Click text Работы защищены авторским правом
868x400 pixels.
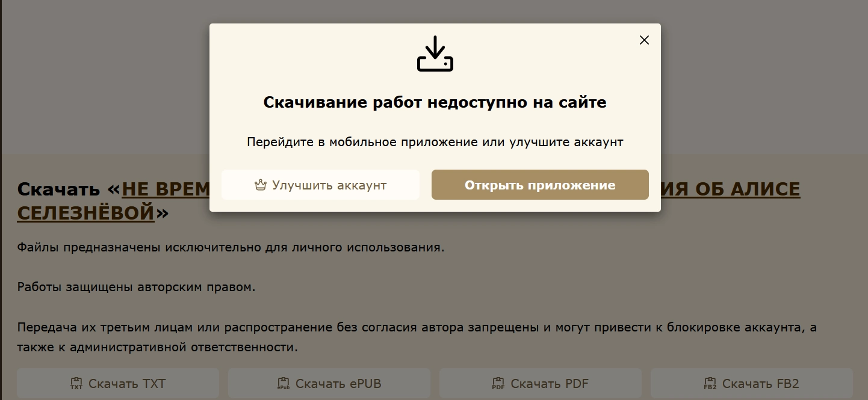coord(136,287)
